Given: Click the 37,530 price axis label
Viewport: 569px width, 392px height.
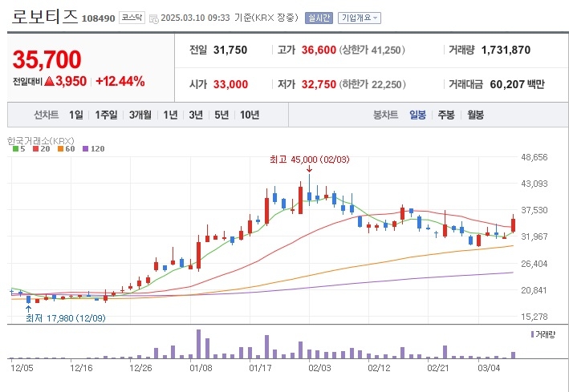Looking at the screenshot, I should (x=534, y=210).
